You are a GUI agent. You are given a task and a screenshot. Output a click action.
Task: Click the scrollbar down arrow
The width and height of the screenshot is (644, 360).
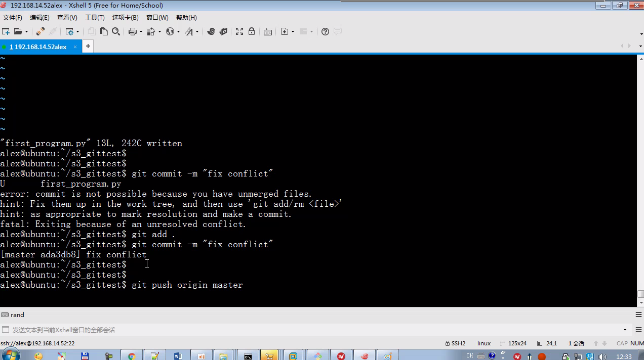pos(640,302)
